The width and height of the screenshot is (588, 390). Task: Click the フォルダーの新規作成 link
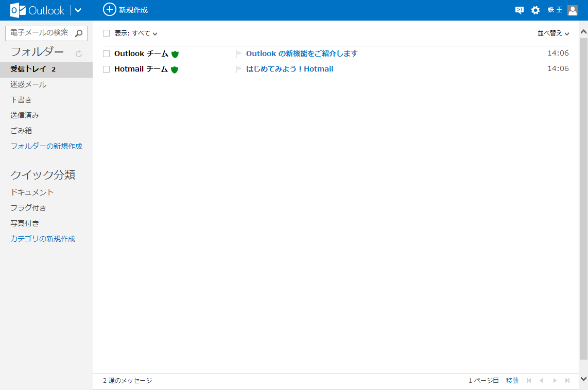[46, 146]
